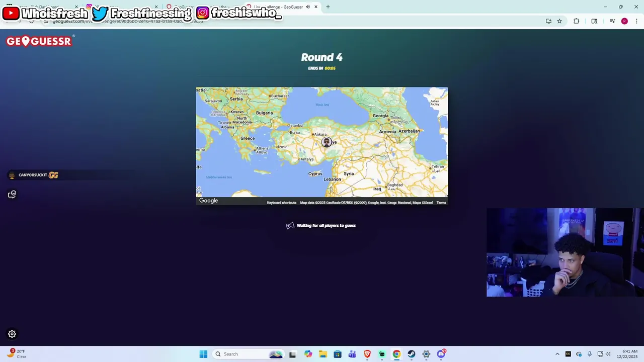644x362 pixels.
Task: Launch Copilot from the taskbar
Action: point(308,354)
